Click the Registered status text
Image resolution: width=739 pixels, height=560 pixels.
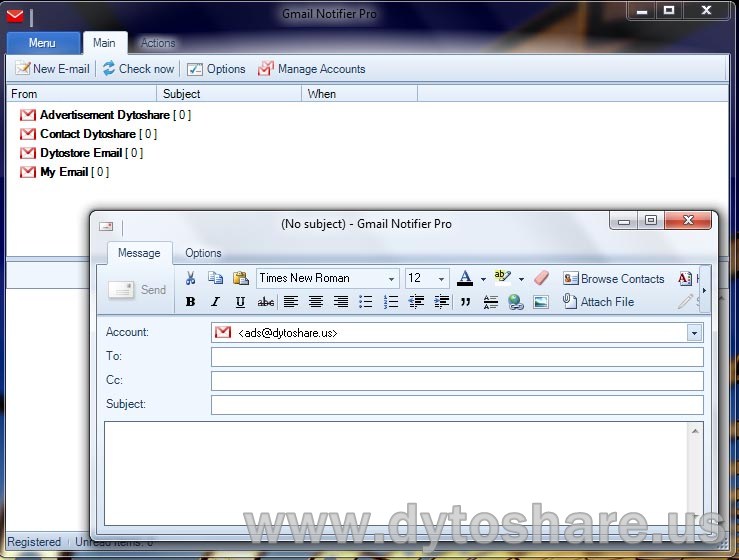34,542
